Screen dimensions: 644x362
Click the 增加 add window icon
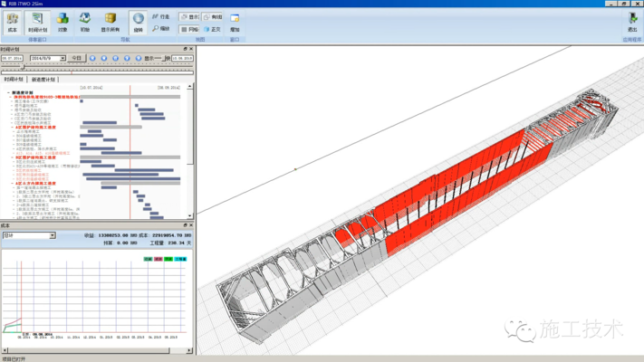235,21
